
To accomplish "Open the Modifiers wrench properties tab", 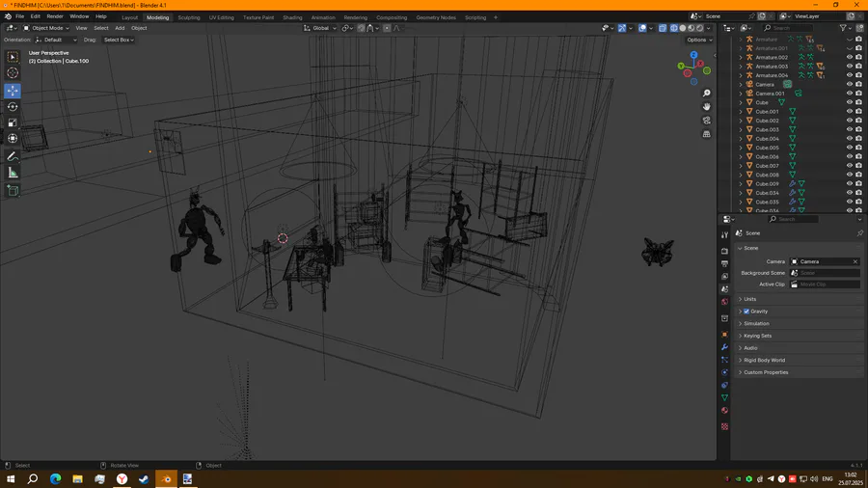I will 724,347.
